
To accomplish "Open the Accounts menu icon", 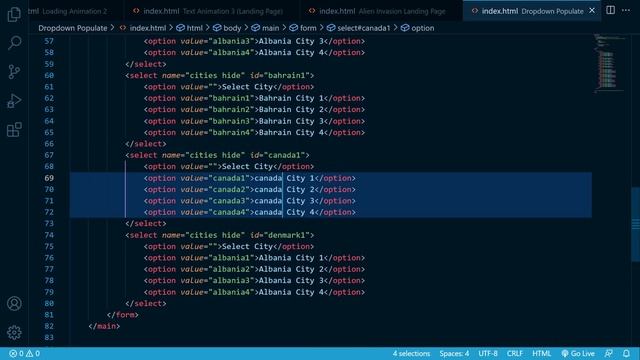I will (x=14, y=303).
